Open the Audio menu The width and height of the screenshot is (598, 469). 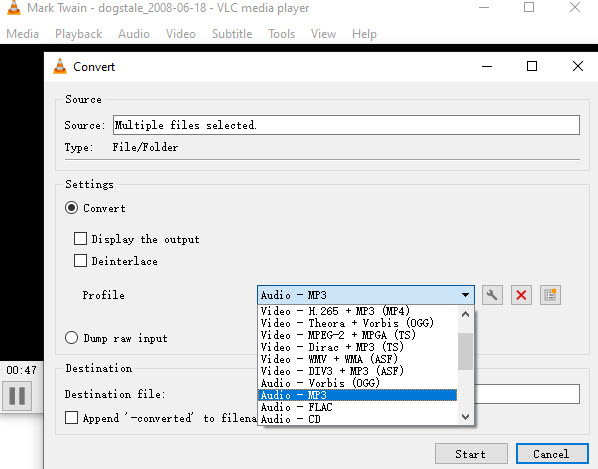134,34
